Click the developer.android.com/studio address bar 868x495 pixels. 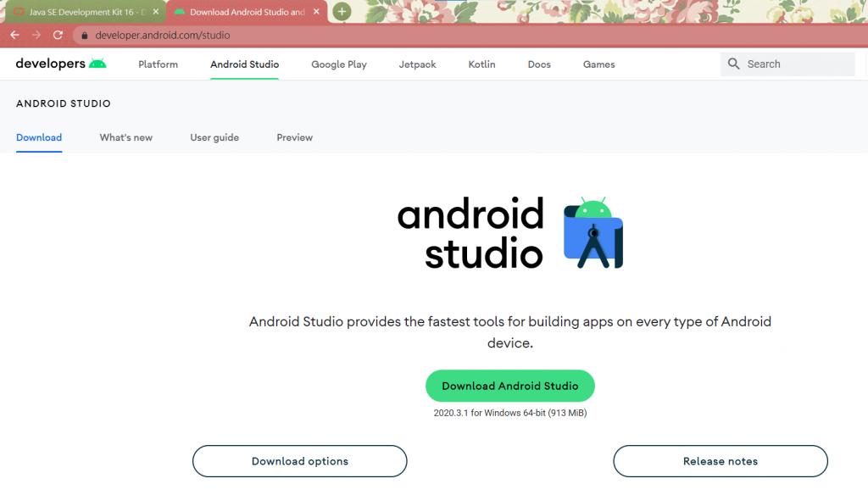point(470,36)
